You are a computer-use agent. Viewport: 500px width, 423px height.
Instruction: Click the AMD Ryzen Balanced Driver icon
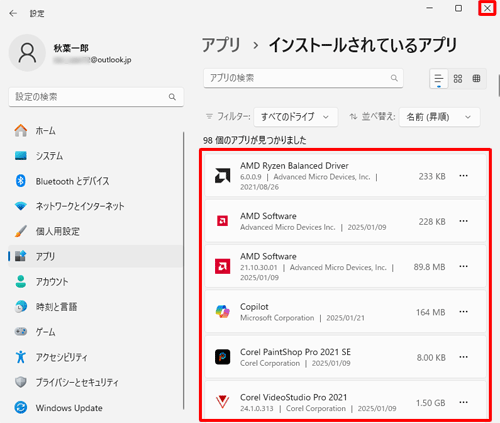coord(222,176)
